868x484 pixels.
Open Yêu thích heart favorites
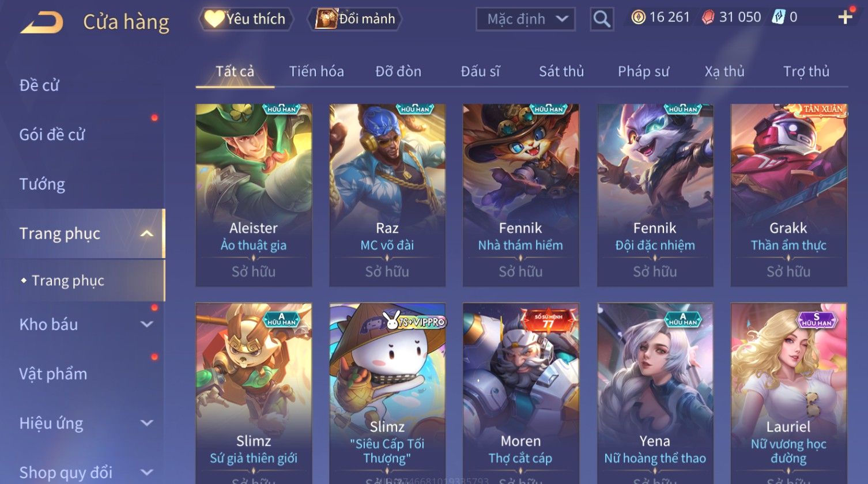246,19
